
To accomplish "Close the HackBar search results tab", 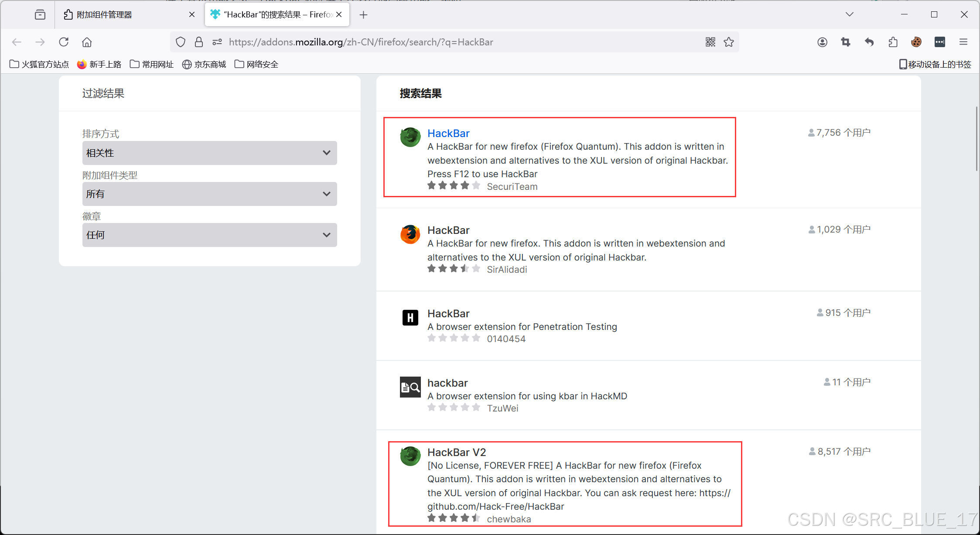I will [339, 14].
